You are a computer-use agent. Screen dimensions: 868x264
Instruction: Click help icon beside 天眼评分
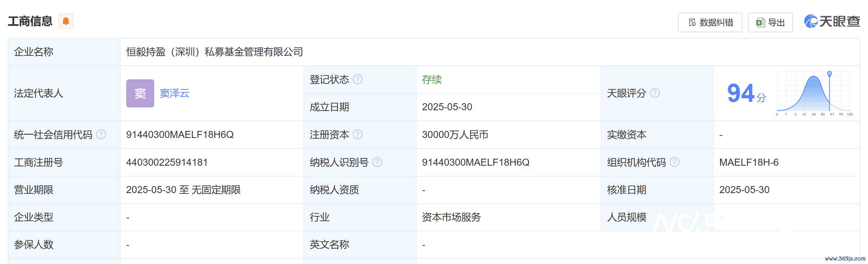pos(655,93)
